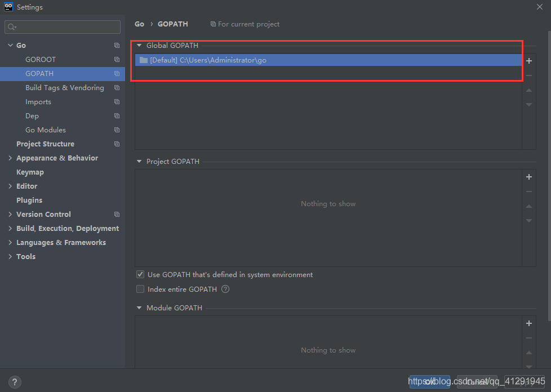Remove selected Global GOPATH entry with minus
Viewport: 551px width, 392px height.
point(529,75)
